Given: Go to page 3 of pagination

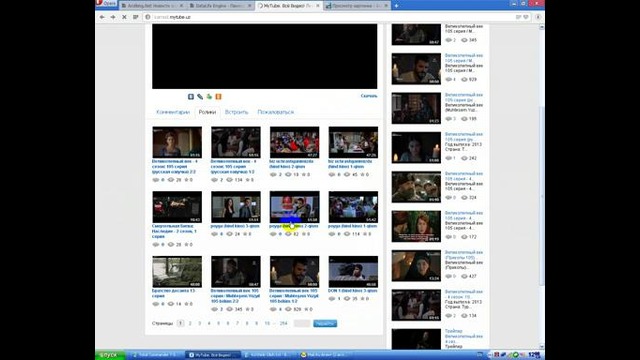Looking at the screenshot, I should pos(200,323).
